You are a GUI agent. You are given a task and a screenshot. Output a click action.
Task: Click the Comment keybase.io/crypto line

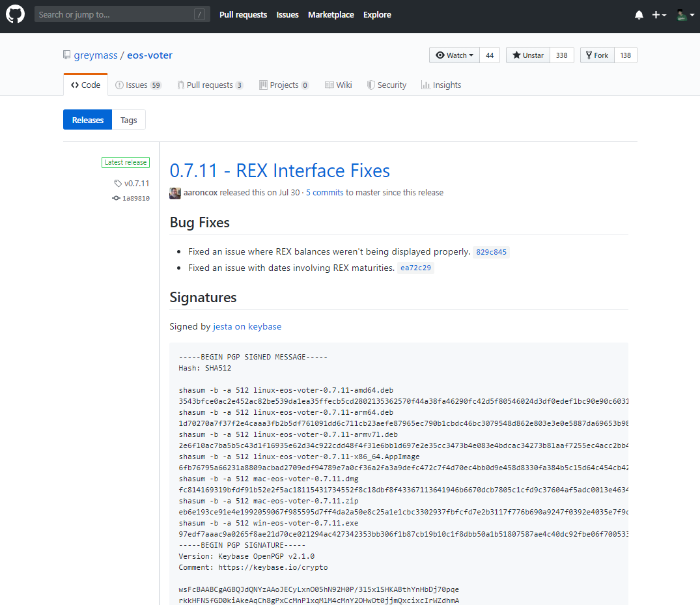click(x=253, y=567)
